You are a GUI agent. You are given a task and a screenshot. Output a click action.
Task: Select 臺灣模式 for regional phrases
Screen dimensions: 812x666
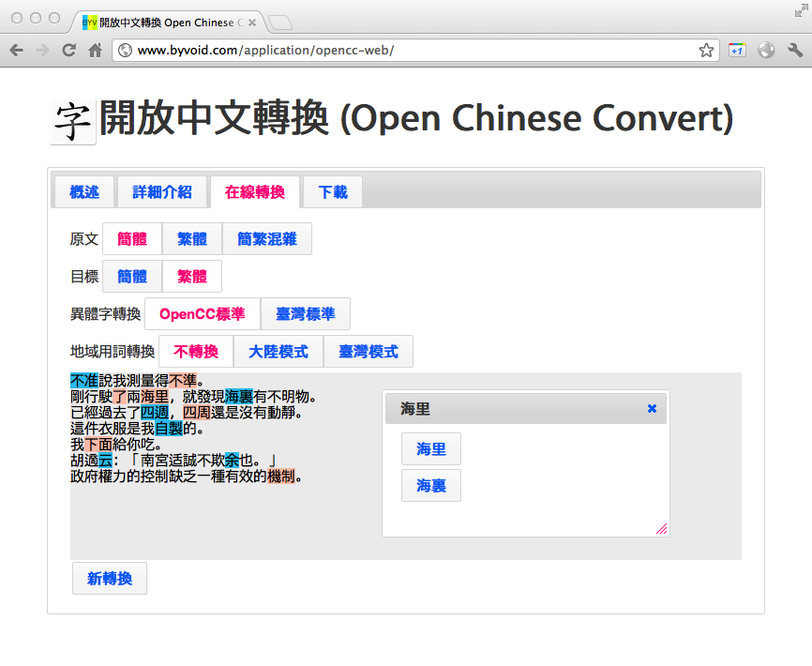(x=368, y=351)
